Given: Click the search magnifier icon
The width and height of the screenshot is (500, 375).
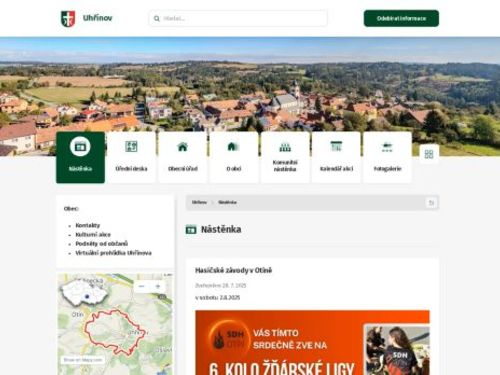Looking at the screenshot, I should coord(157,19).
